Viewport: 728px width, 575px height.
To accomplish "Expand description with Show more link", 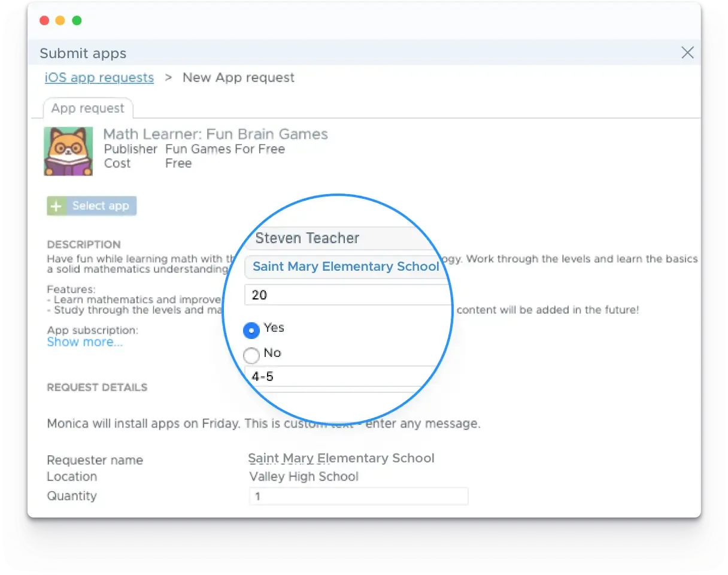I will (x=85, y=342).
